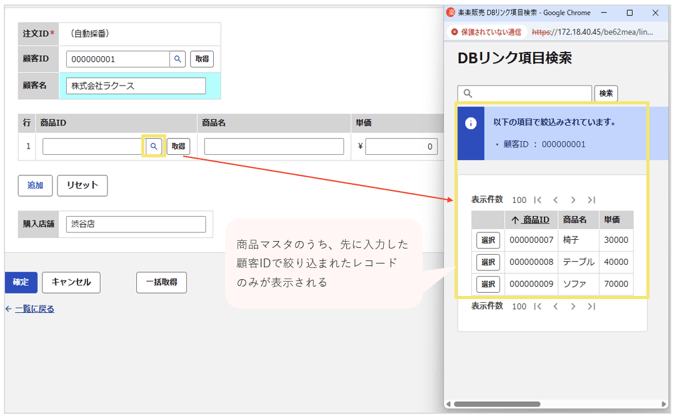Click the 購入店舗 field showing 渋谷店
Image resolution: width=677 pixels, height=419 pixels.
coord(136,224)
